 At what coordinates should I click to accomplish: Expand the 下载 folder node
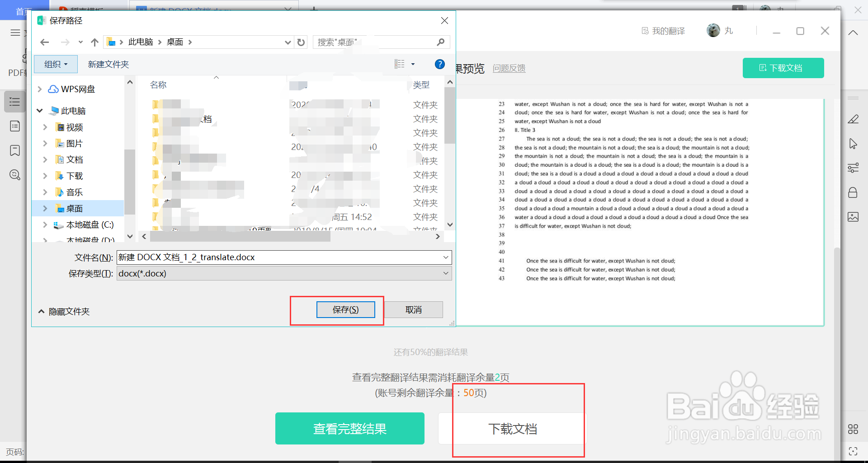pos(45,176)
